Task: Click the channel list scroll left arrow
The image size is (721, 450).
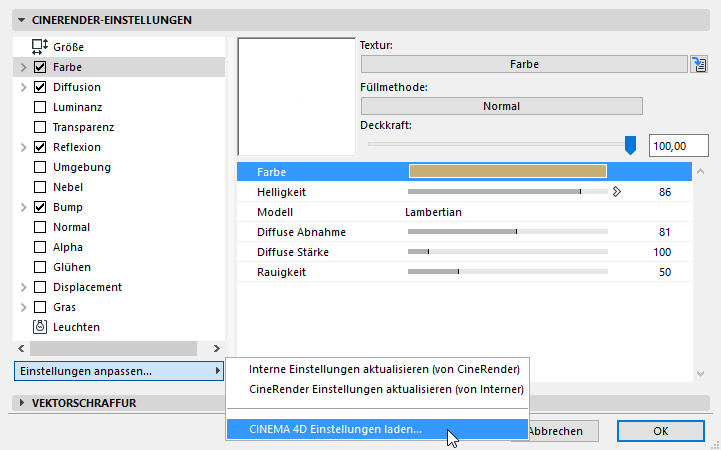Action: point(21,348)
